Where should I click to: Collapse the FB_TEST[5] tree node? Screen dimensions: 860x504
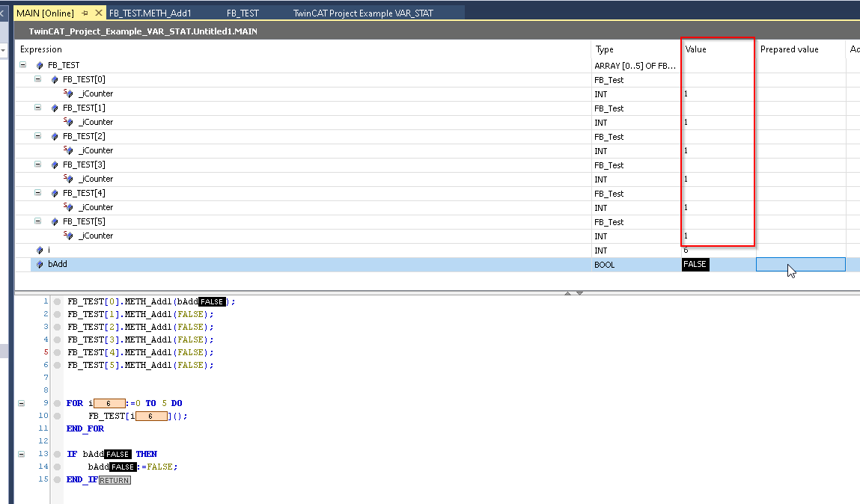38,221
